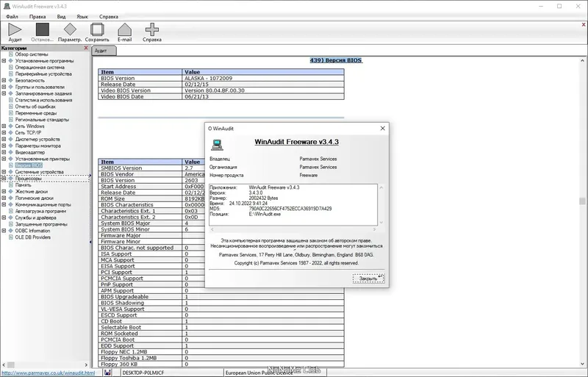The image size is (588, 377).
Task: Expand the Запланированные задания tree node
Action: (x=4, y=93)
